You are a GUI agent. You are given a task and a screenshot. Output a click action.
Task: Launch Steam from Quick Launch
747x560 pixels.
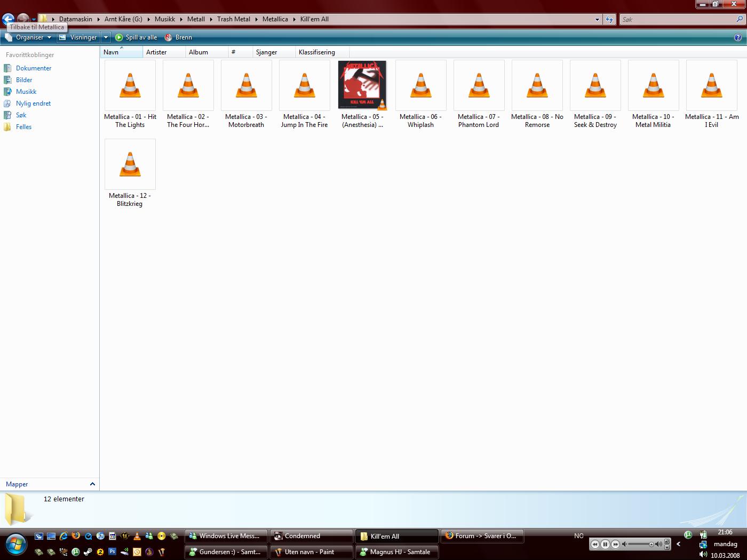88,552
